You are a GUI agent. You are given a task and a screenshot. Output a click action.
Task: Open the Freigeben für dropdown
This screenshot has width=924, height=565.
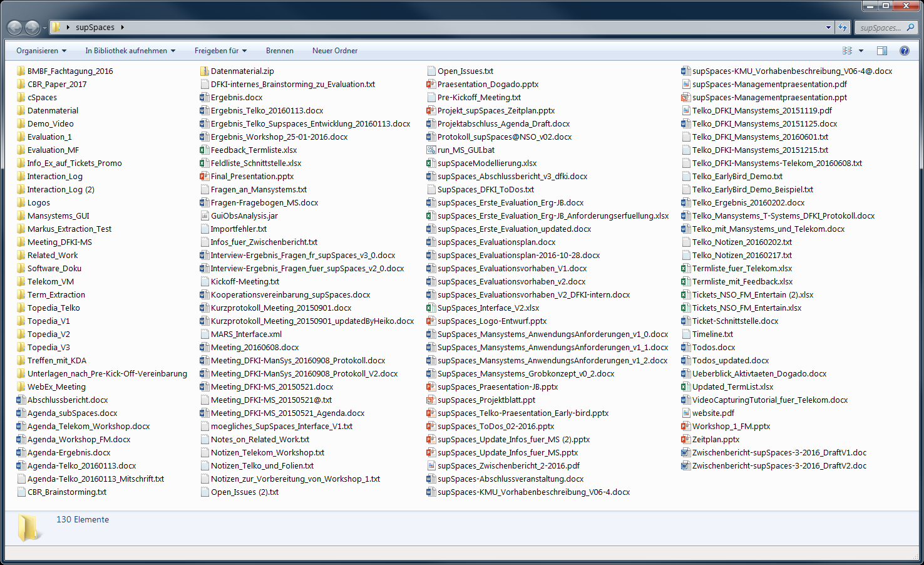click(220, 51)
